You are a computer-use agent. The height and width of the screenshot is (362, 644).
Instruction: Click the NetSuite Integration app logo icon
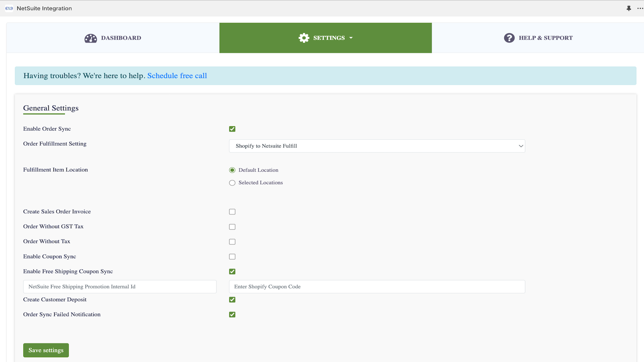click(x=9, y=8)
